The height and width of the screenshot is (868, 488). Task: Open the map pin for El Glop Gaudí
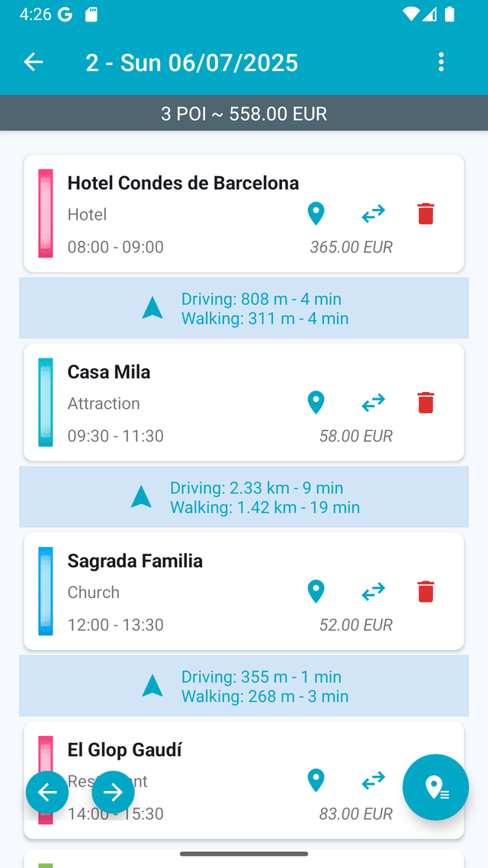pos(316,780)
